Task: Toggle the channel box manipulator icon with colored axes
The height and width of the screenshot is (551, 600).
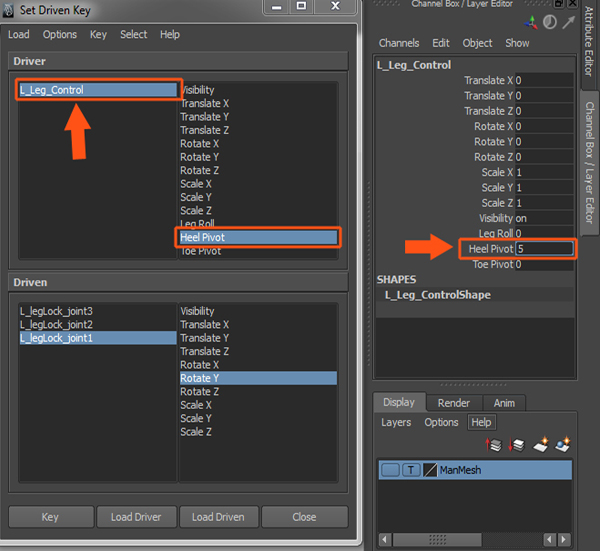Action: pyautogui.click(x=531, y=23)
